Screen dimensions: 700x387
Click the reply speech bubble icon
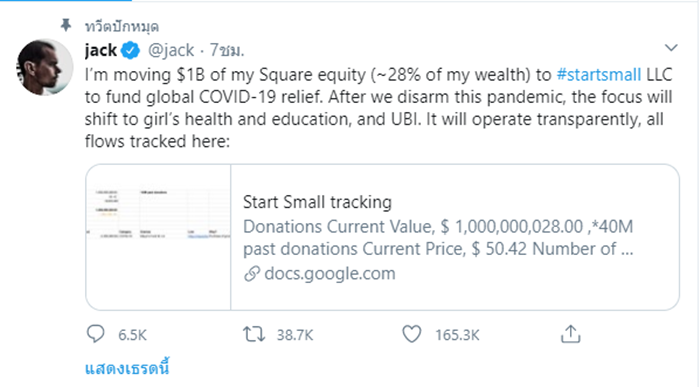click(x=96, y=334)
